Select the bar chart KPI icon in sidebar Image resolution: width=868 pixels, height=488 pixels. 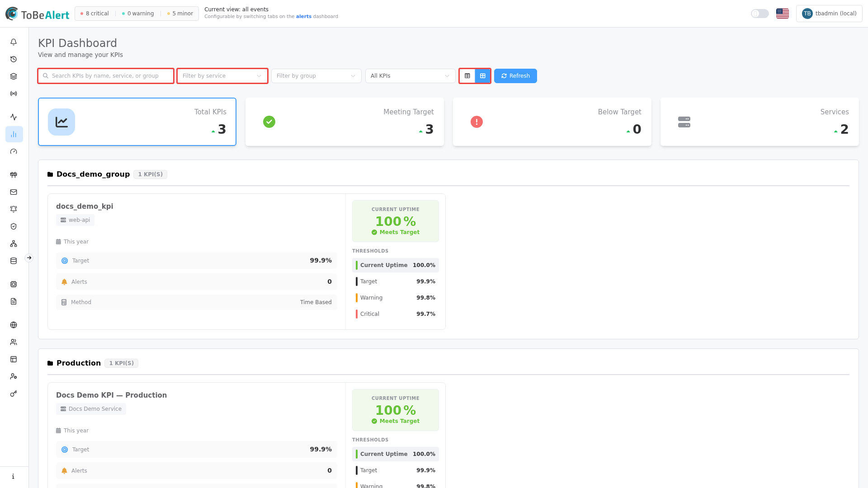coord(14,134)
